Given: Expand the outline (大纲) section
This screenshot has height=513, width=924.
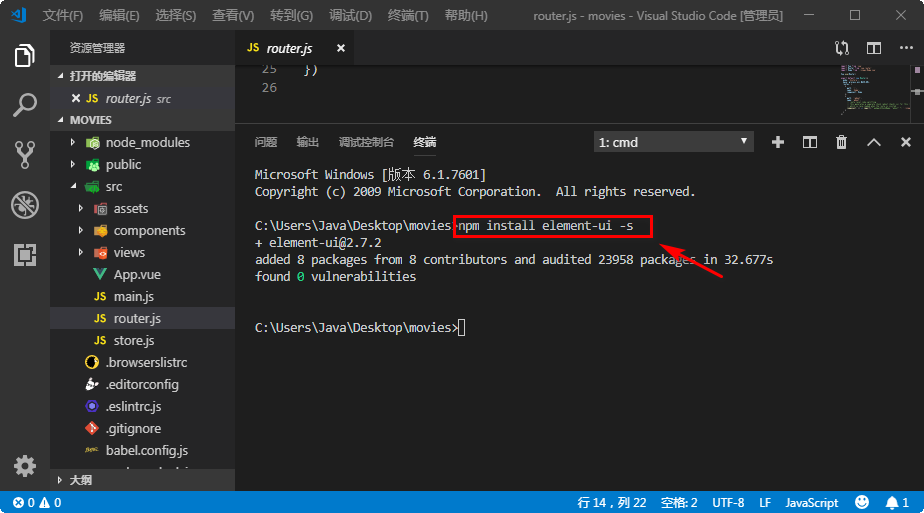Looking at the screenshot, I should click(60, 480).
